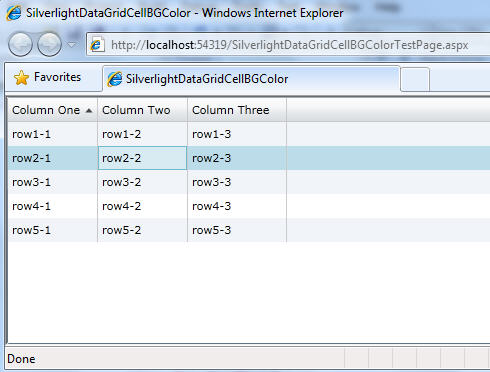Sort by Column Two header
The width and height of the screenshot is (490, 372).
pyautogui.click(x=142, y=110)
